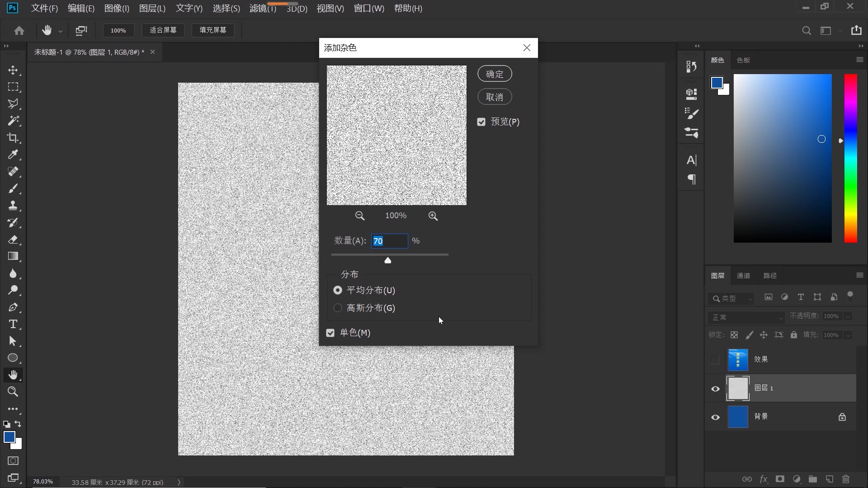
Task: Open the zoom level dropdown showing 100%
Action: pyautogui.click(x=118, y=30)
